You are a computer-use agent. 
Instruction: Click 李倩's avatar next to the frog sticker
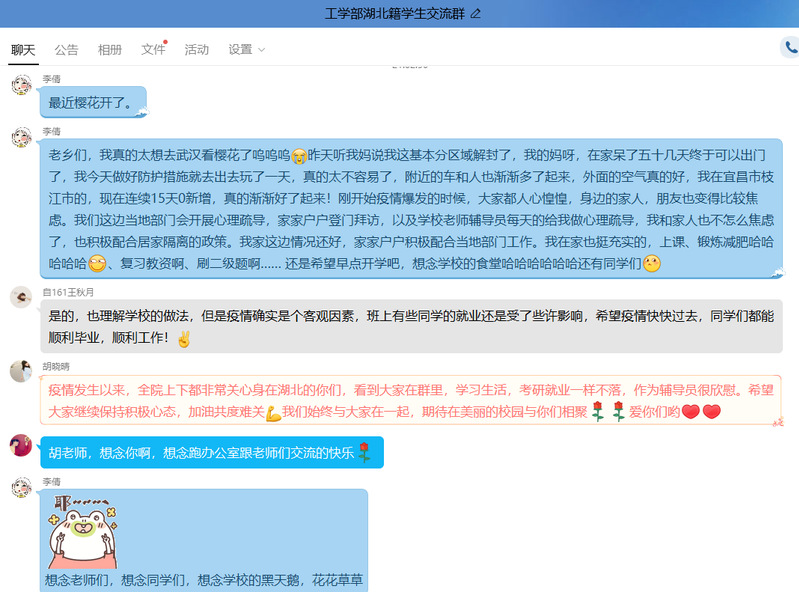21,487
